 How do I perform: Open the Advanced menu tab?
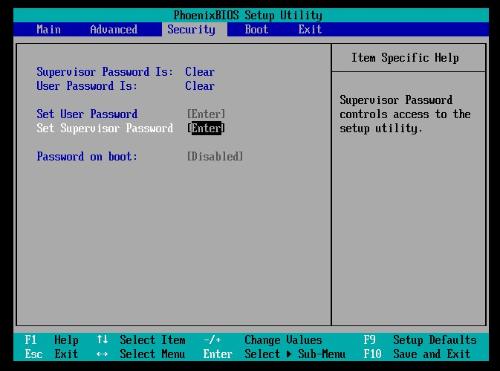tap(114, 29)
